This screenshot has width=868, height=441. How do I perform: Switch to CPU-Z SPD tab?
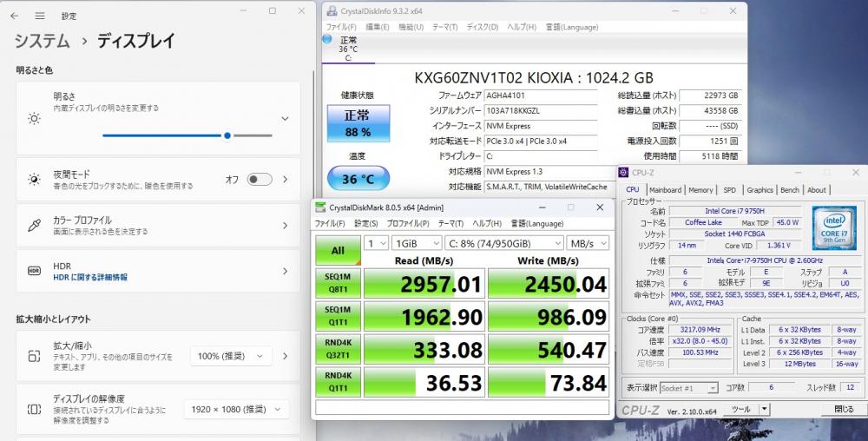click(x=730, y=190)
